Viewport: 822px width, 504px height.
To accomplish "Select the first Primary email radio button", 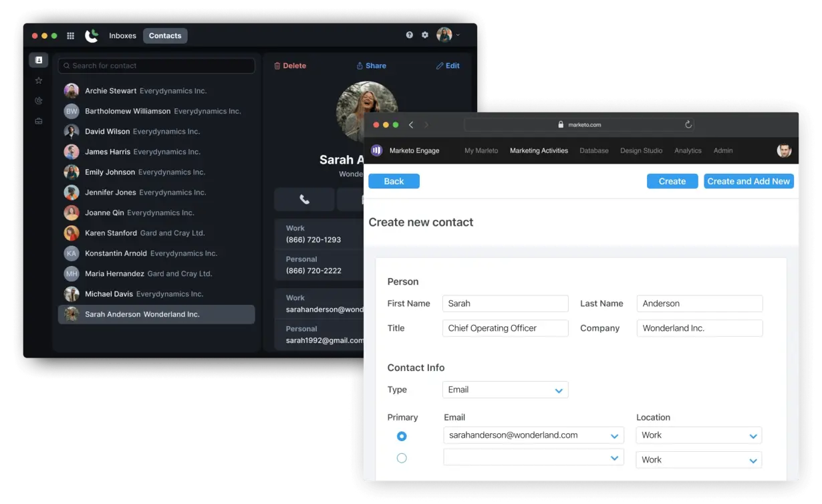I will tap(402, 436).
